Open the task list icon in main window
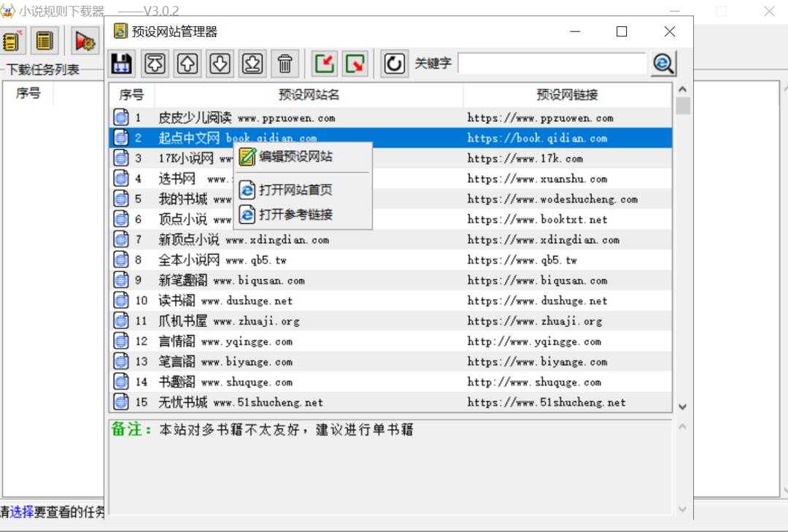The image size is (788, 532). (45, 40)
